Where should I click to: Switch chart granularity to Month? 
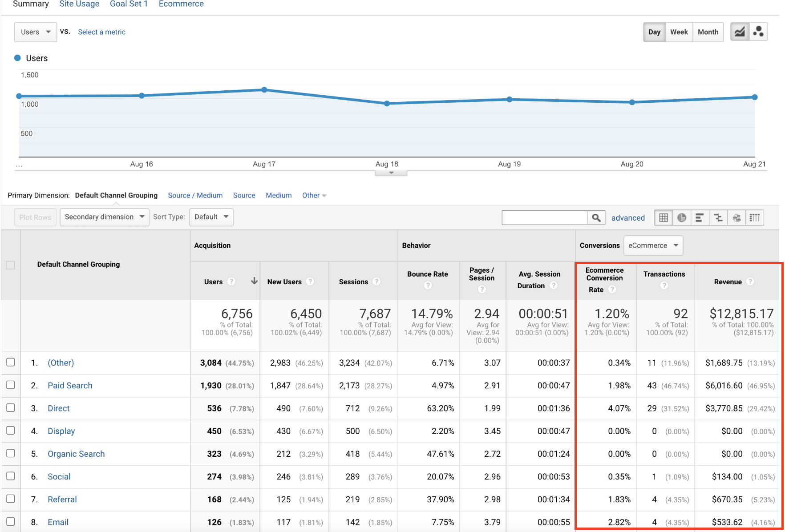point(708,32)
